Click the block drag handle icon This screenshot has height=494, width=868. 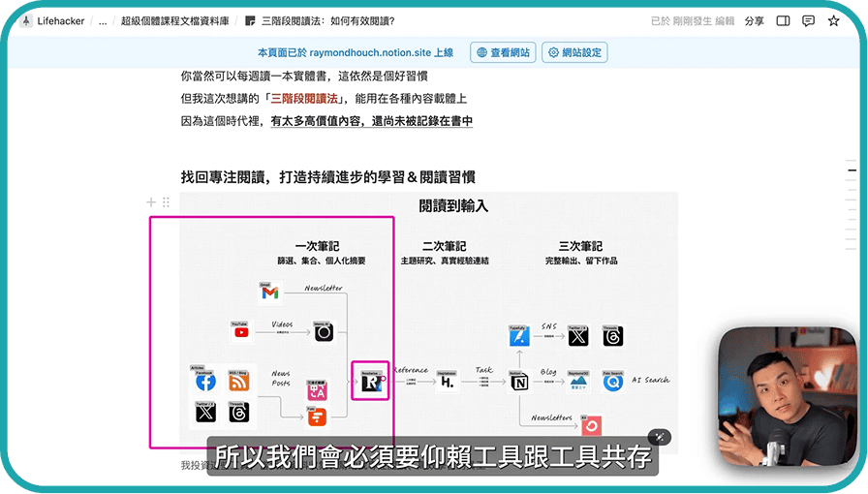pos(166,202)
